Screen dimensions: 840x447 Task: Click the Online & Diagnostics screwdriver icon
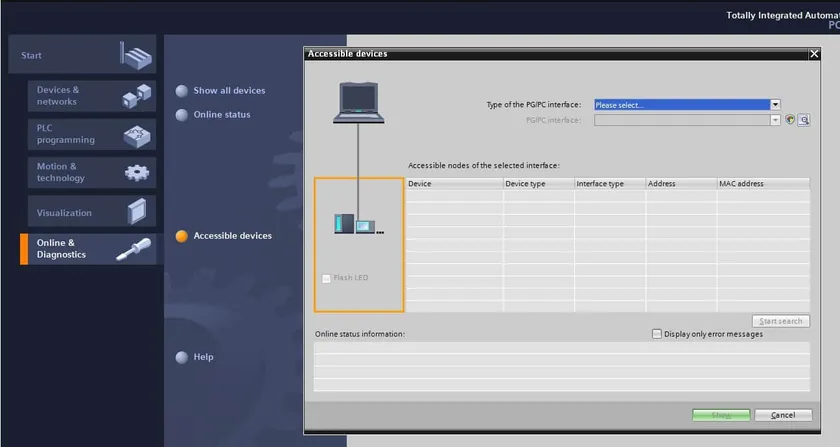point(134,250)
